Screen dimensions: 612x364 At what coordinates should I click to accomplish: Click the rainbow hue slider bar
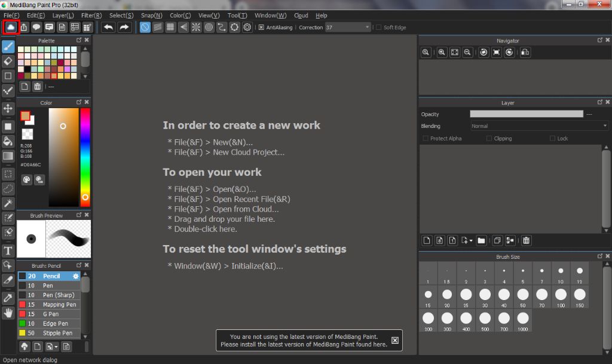pos(85,157)
